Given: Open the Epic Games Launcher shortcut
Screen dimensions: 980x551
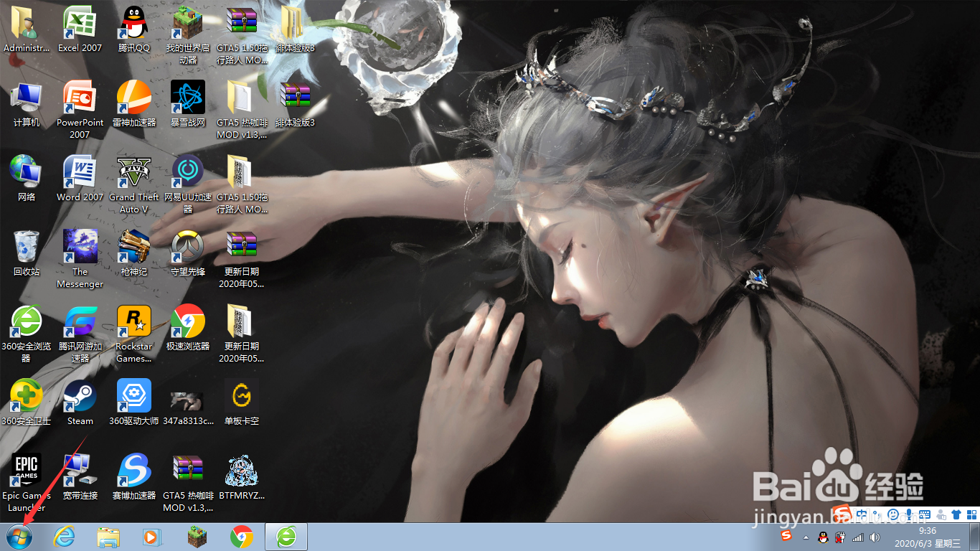Looking at the screenshot, I should coord(27,470).
